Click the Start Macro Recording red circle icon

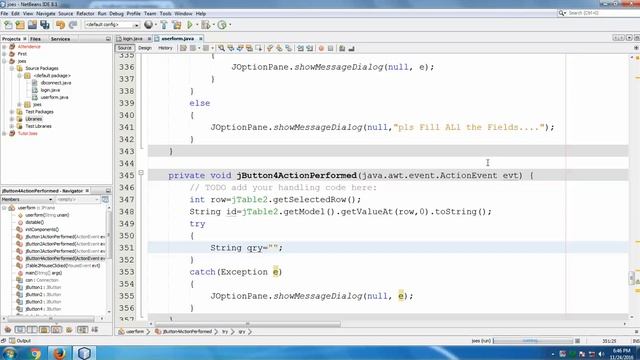pyautogui.click(x=321, y=48)
